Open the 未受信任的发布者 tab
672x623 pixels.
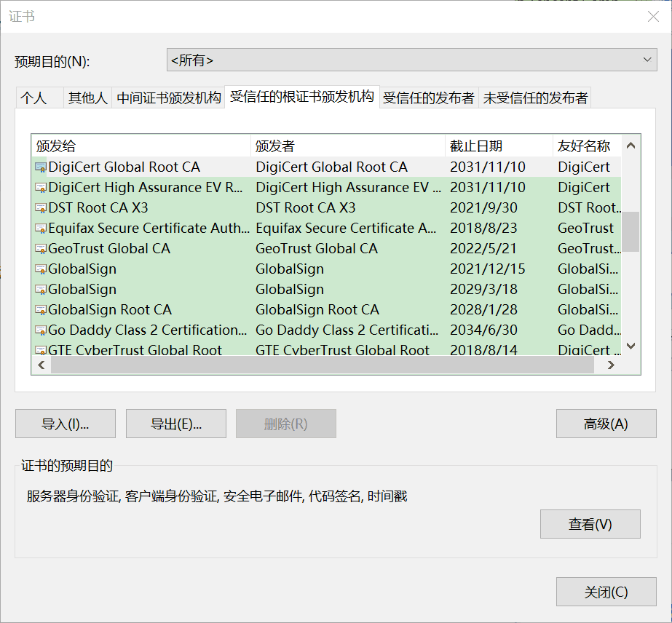point(535,98)
